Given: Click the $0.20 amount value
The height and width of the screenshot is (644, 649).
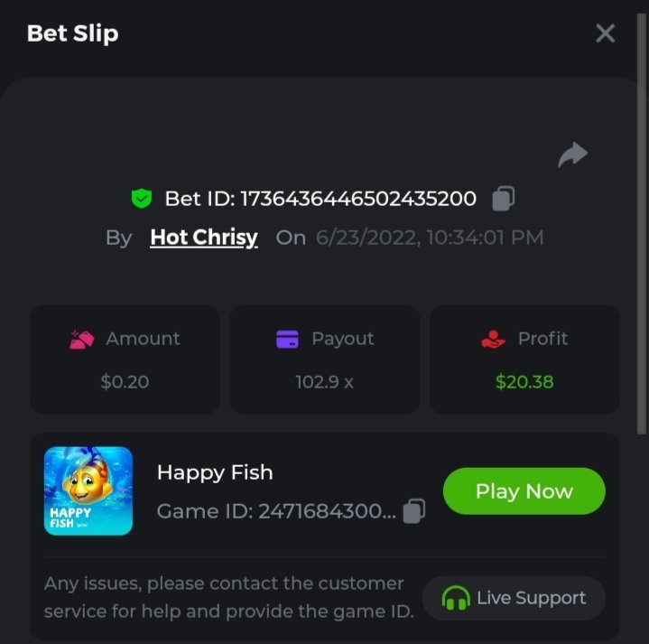Looking at the screenshot, I should [125, 382].
